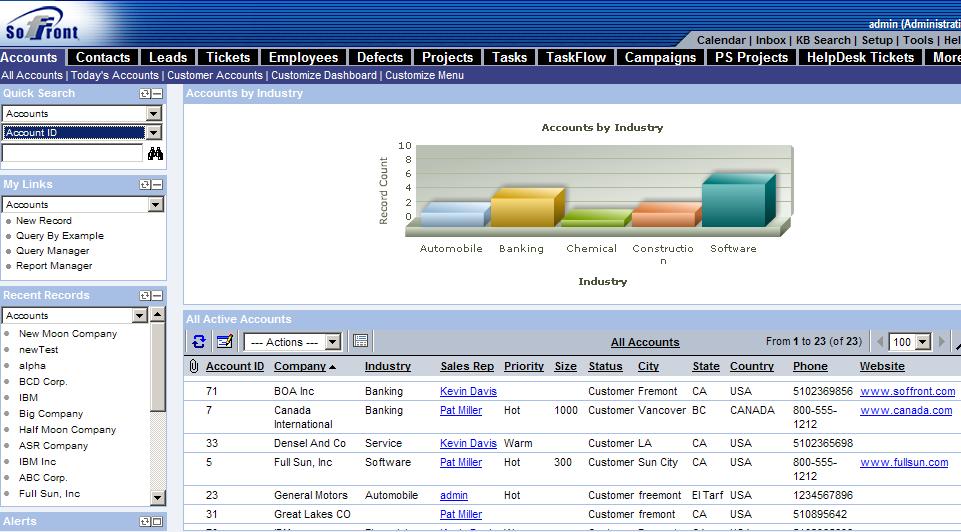This screenshot has width=961, height=532.
Task: Open Report Manager link
Action: (x=54, y=265)
